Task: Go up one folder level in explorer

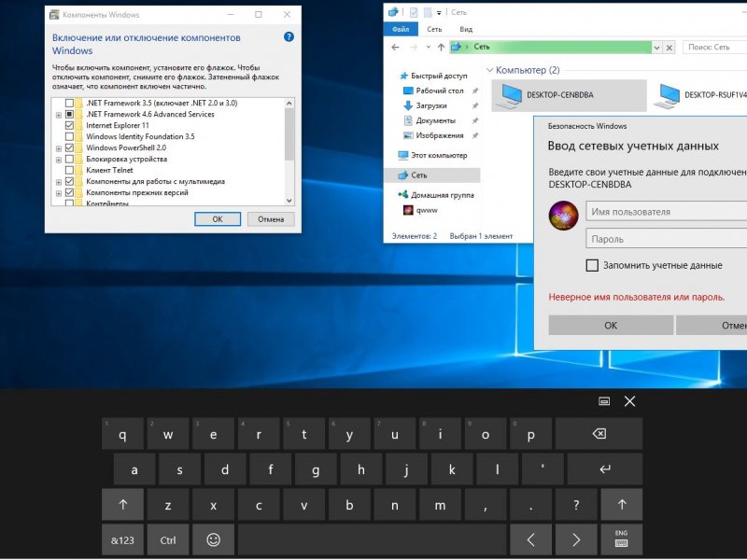Action: pyautogui.click(x=441, y=48)
